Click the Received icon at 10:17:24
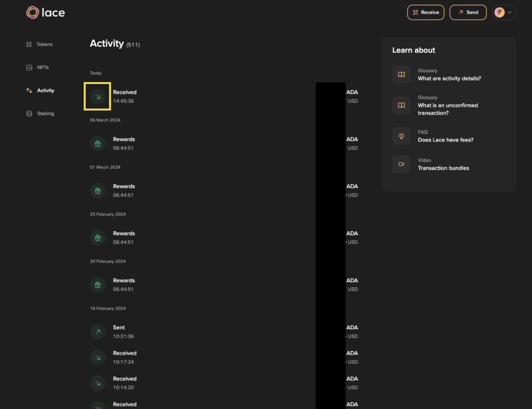532x409 pixels. (x=98, y=357)
